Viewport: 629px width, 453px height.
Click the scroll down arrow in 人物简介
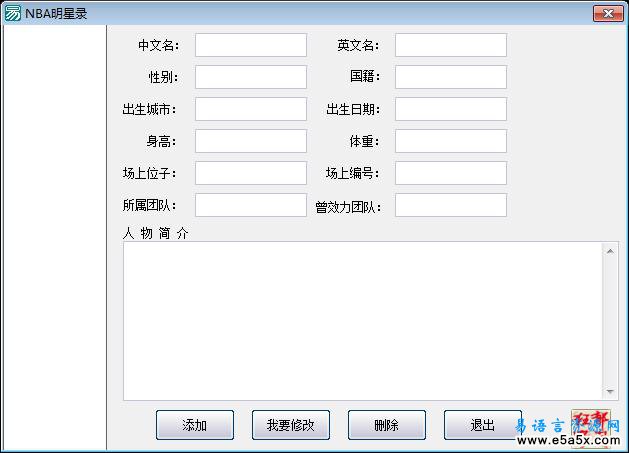[x=610, y=391]
